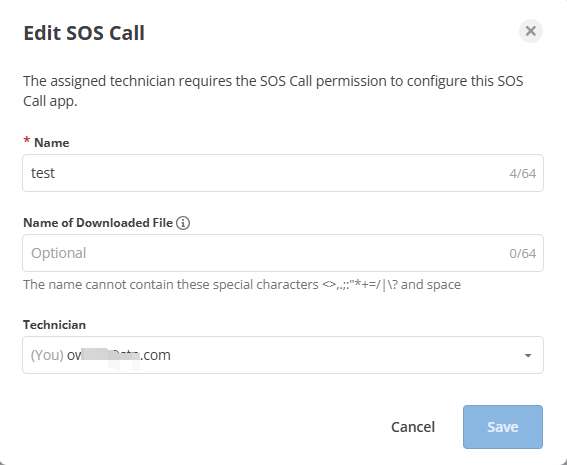Close the Edit SOS Call dialog
The image size is (567, 465).
[x=530, y=31]
